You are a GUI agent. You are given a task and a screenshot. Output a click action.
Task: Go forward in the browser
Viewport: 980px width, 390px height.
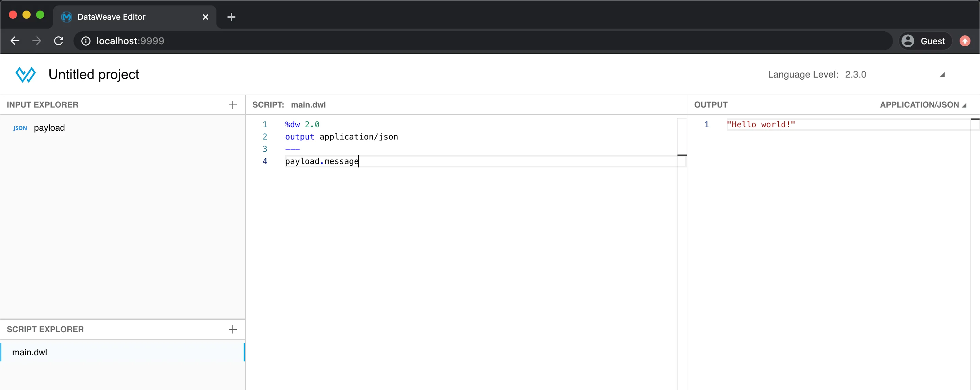[36, 41]
